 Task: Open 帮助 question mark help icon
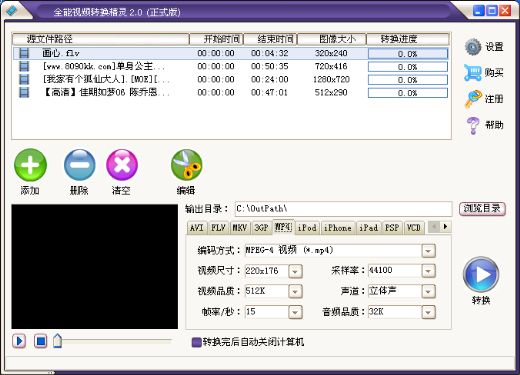473,126
